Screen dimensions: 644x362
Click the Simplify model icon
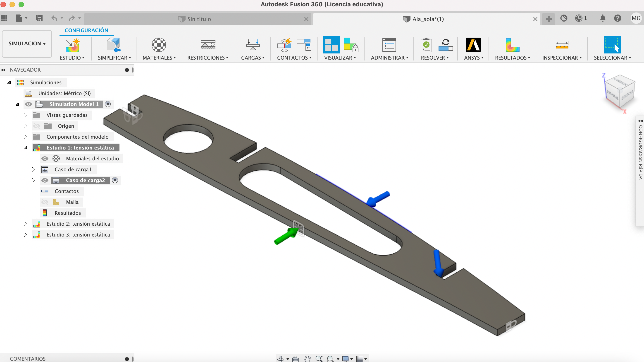click(114, 45)
